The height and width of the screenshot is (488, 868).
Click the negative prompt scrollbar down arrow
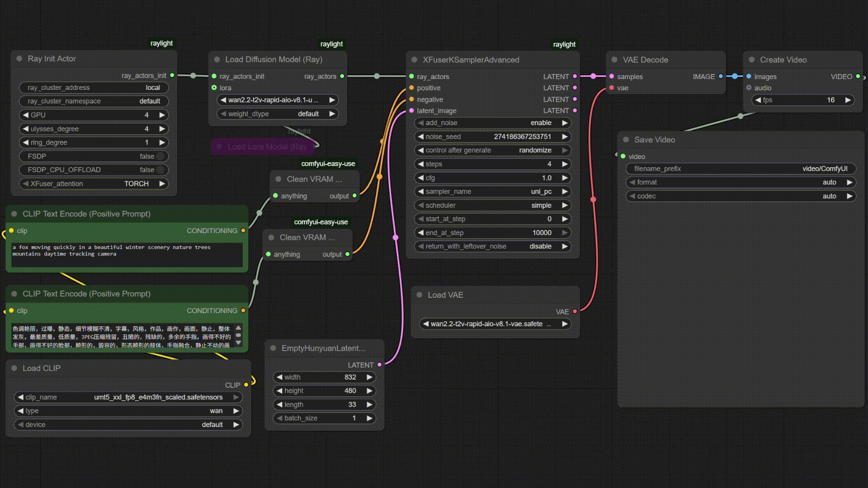point(238,343)
